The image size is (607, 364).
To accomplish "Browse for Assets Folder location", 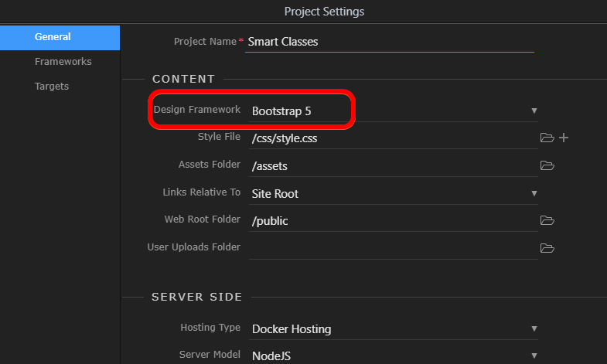I will (x=547, y=165).
